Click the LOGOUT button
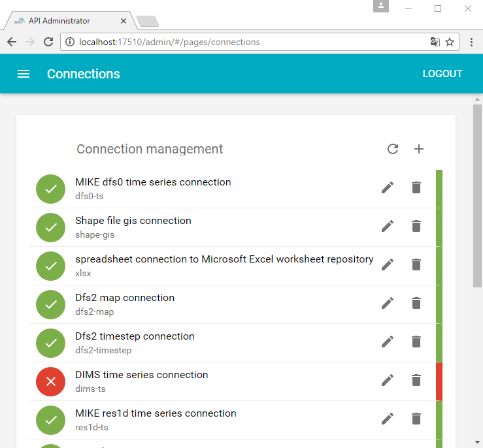The height and width of the screenshot is (448, 483). click(442, 74)
